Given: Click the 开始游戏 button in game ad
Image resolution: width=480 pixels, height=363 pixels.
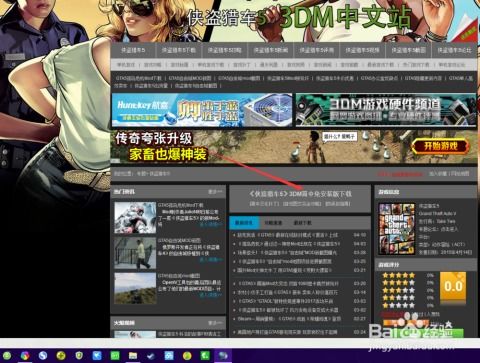Looking at the screenshot, I should point(440,146).
